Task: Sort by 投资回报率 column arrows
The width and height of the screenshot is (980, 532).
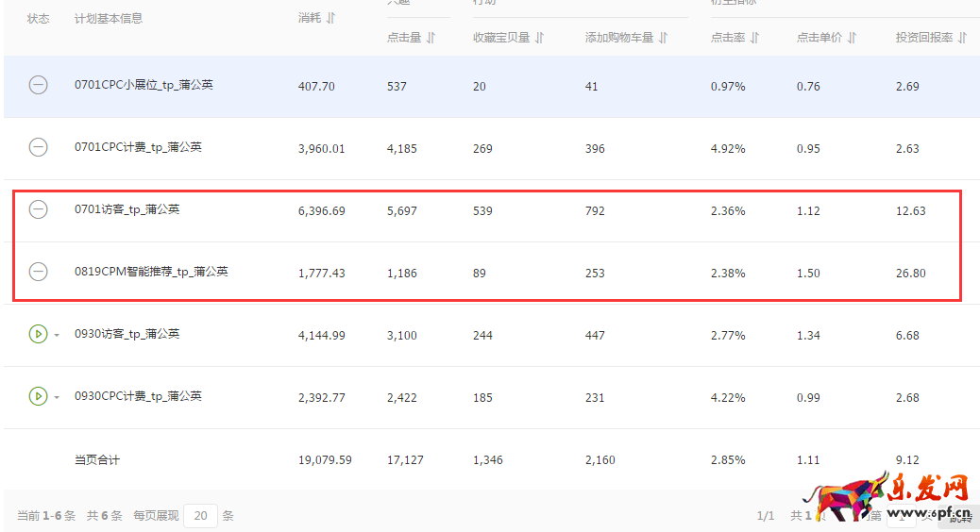Action: click(962, 38)
